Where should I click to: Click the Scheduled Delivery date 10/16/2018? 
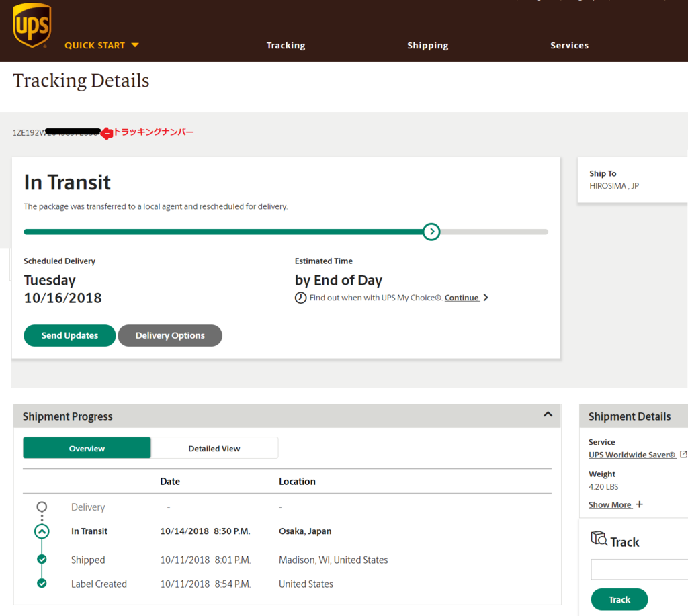click(62, 298)
